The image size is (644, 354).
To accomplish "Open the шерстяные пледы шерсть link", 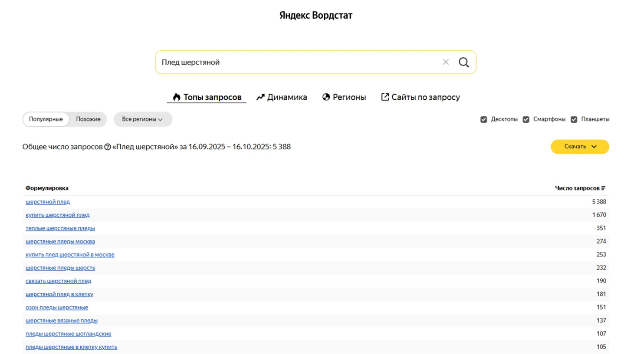I will pos(60,268).
